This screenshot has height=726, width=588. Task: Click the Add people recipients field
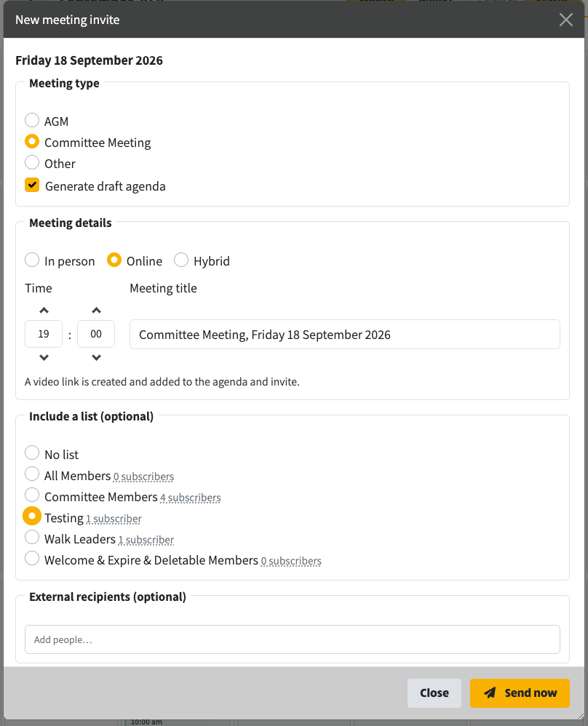tap(293, 639)
